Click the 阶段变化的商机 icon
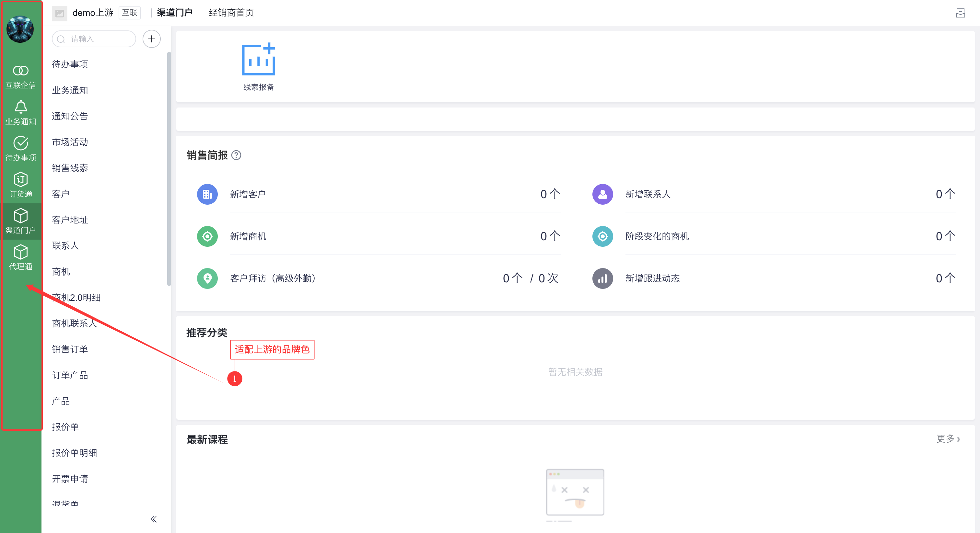 (602, 236)
